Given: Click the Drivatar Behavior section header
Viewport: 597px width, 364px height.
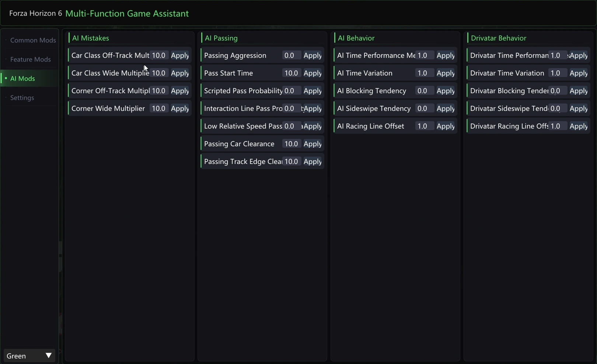Looking at the screenshot, I should [x=499, y=38].
